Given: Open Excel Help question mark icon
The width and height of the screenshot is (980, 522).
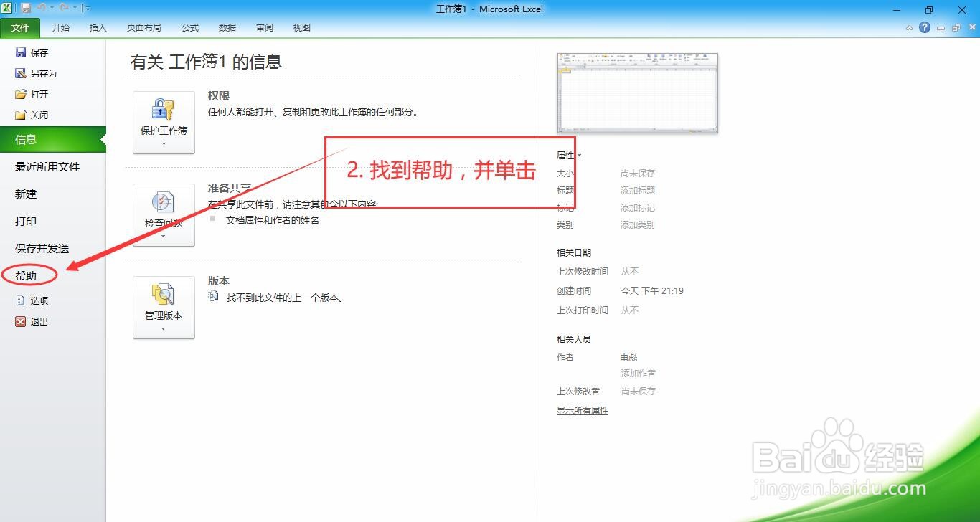Looking at the screenshot, I should coord(925,27).
